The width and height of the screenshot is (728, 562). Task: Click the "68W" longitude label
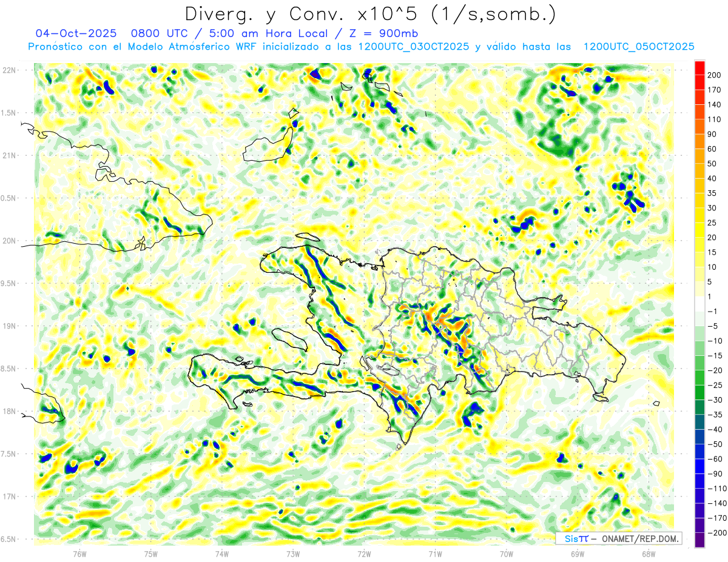click(649, 554)
